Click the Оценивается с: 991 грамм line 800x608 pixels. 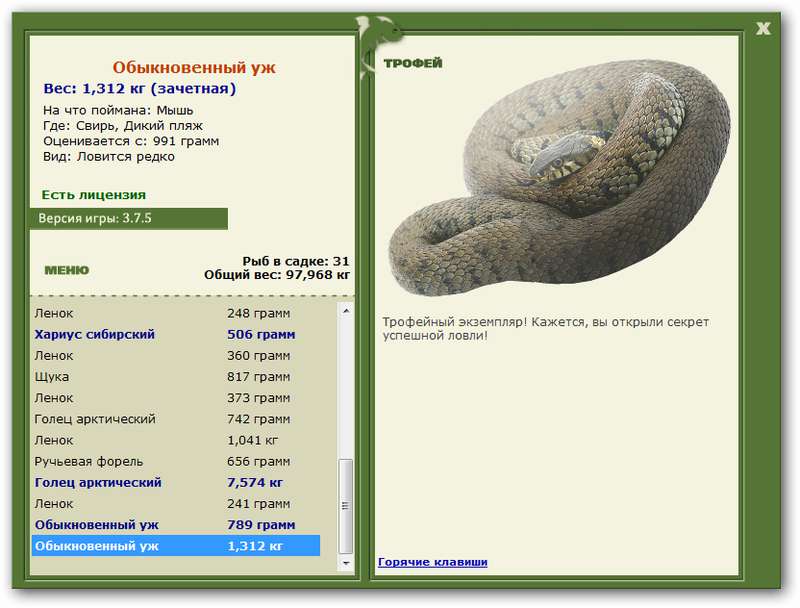[131, 141]
